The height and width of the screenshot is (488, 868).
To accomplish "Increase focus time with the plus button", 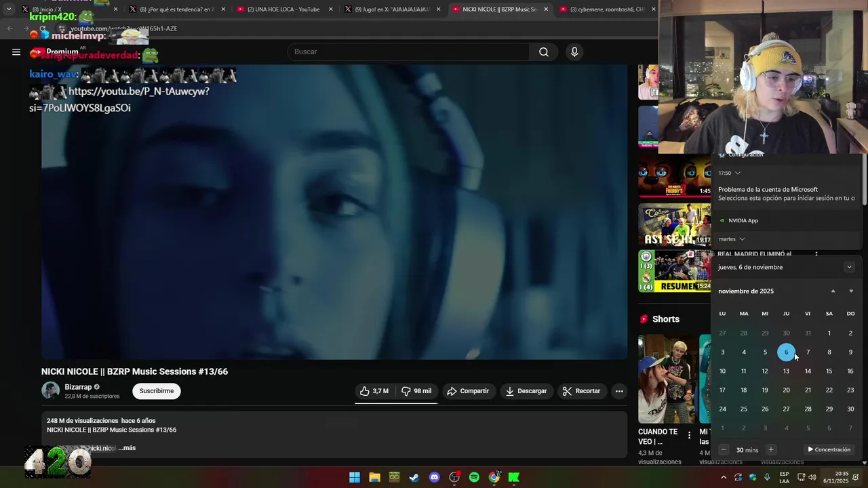I will (770, 449).
